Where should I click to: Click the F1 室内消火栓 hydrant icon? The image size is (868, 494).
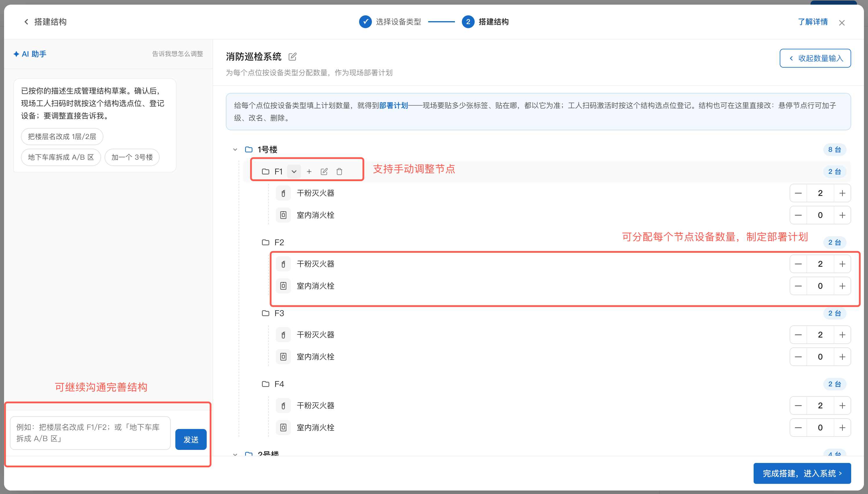click(283, 215)
